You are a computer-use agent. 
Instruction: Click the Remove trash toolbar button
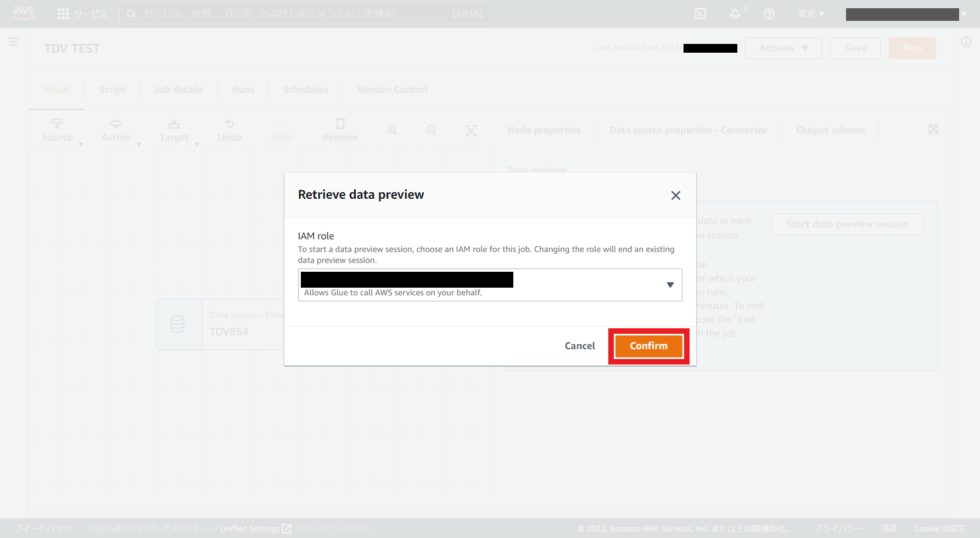[x=340, y=131]
